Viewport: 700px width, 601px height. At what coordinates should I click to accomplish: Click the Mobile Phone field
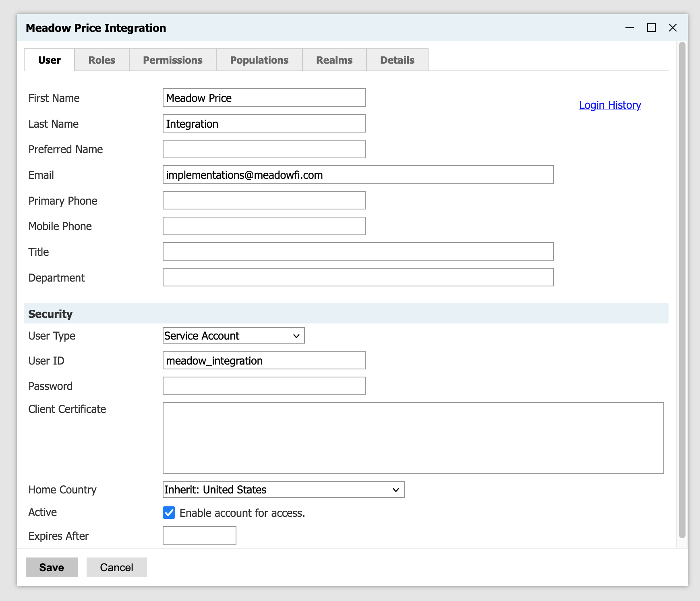tap(264, 226)
